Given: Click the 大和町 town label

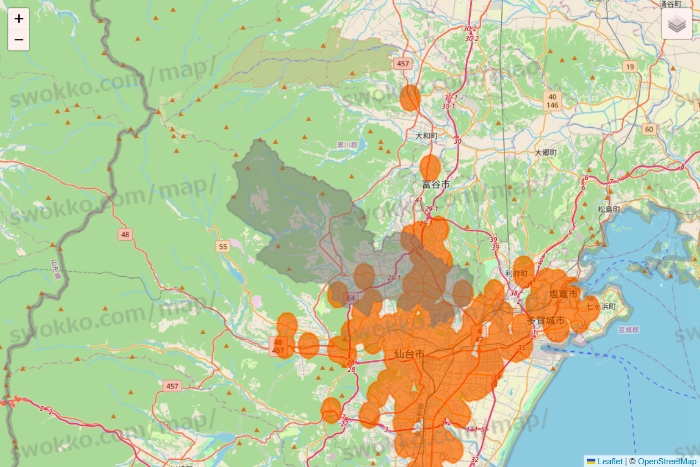Looking at the screenshot, I should coord(426,135).
